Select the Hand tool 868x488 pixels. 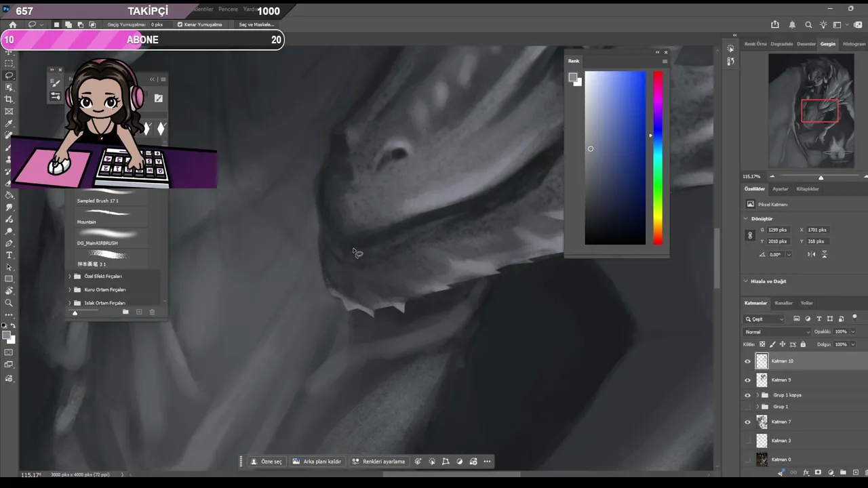(x=9, y=291)
